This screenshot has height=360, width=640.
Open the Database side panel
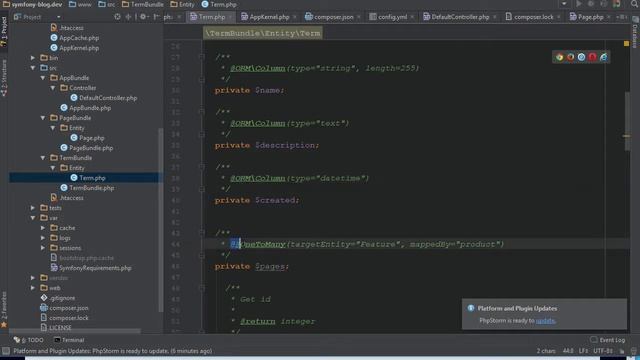click(635, 32)
